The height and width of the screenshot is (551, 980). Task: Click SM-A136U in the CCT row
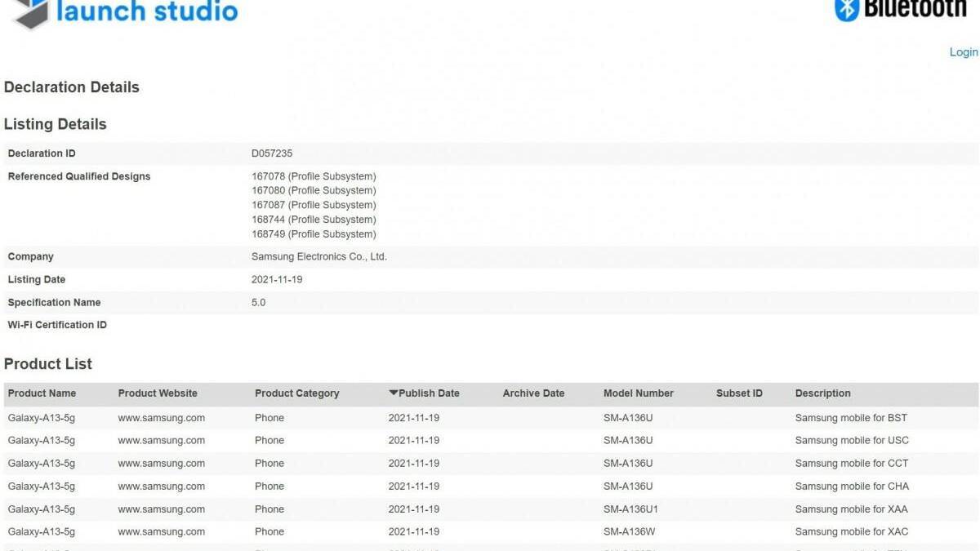[628, 464]
